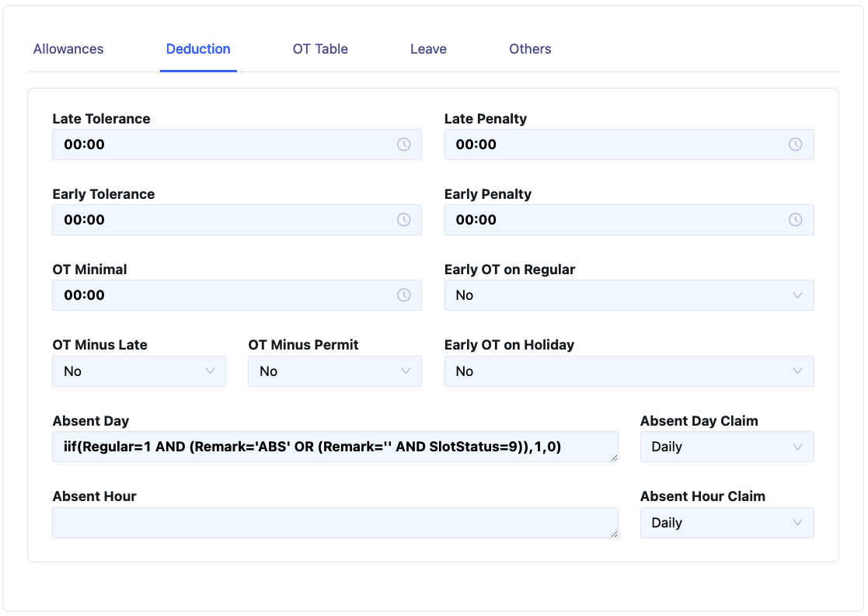The height and width of the screenshot is (616, 868).
Task: Select the Deduction tab
Action: coord(198,49)
